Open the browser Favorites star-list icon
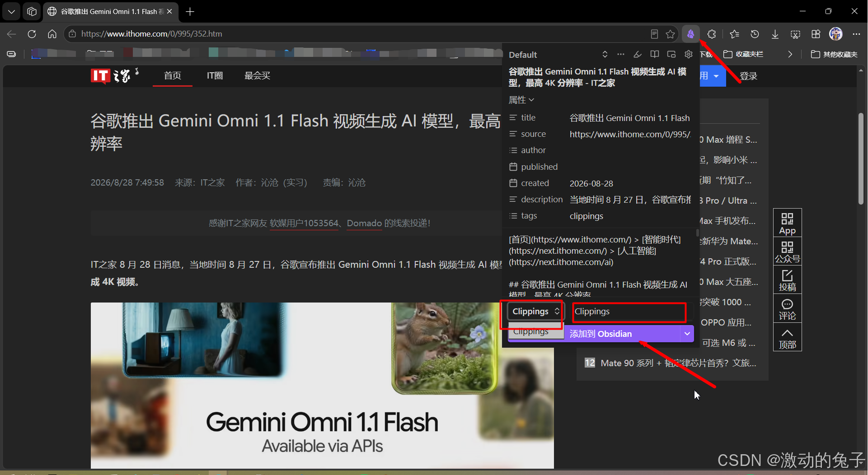The height and width of the screenshot is (475, 868). (734, 34)
